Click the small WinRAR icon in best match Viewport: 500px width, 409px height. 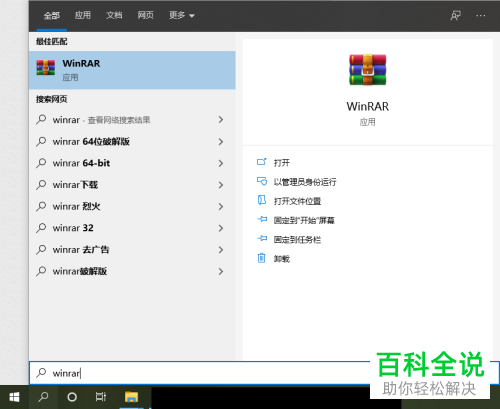click(46, 68)
